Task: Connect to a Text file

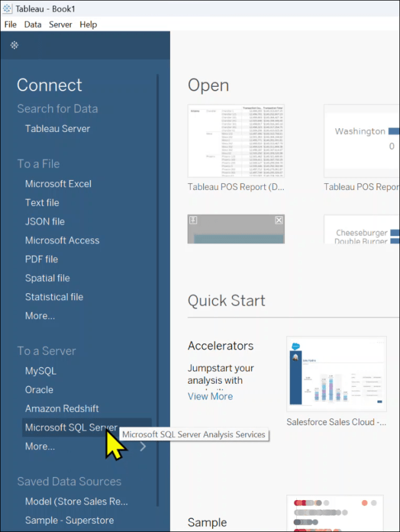Action: [42, 203]
